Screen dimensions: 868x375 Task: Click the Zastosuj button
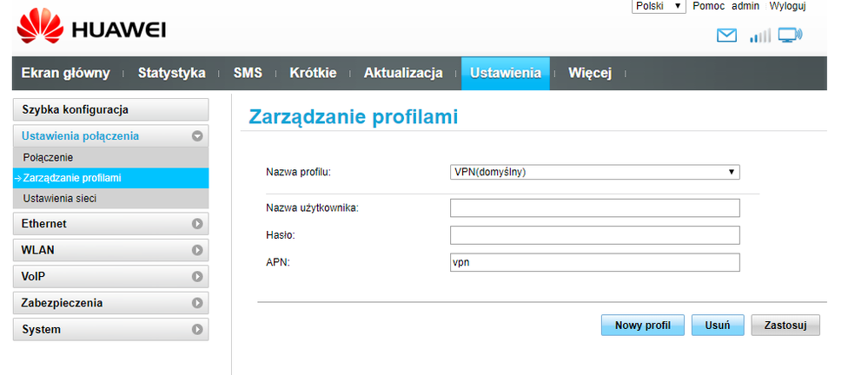point(785,326)
